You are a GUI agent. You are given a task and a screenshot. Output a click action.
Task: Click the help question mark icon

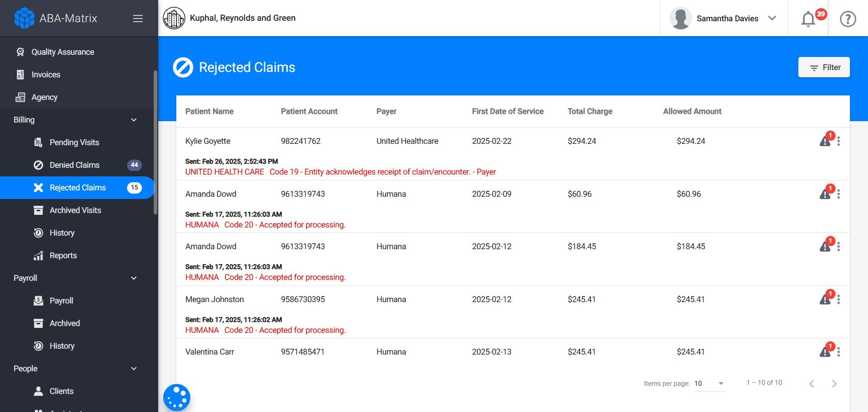click(x=848, y=19)
